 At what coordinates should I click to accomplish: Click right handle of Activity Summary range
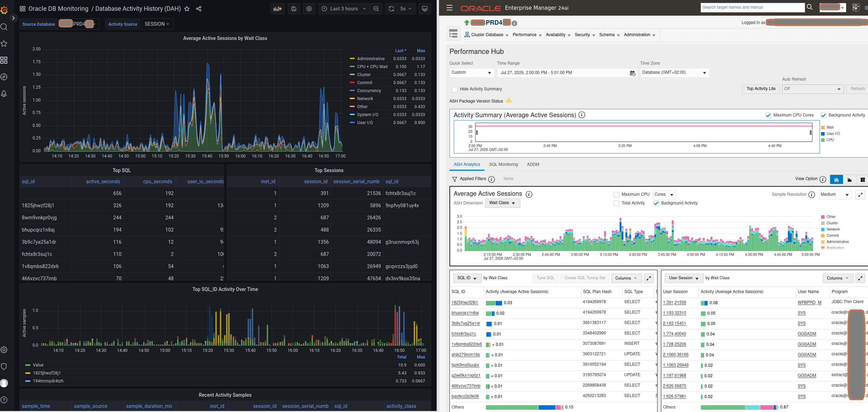811,132
